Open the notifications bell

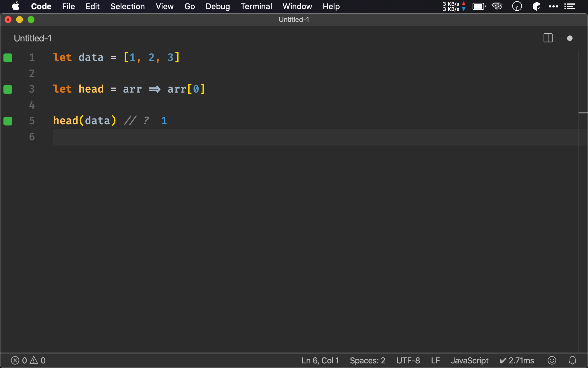pyautogui.click(x=572, y=360)
